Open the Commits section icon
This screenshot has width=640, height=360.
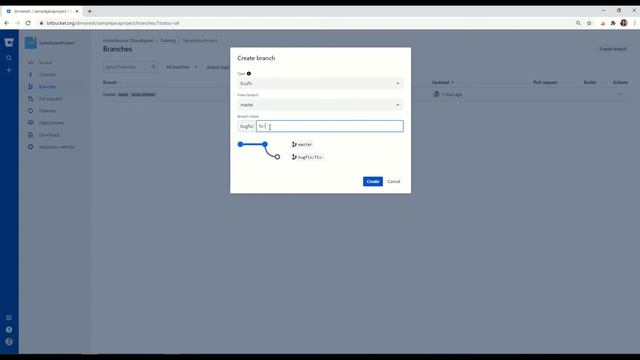click(x=31, y=75)
